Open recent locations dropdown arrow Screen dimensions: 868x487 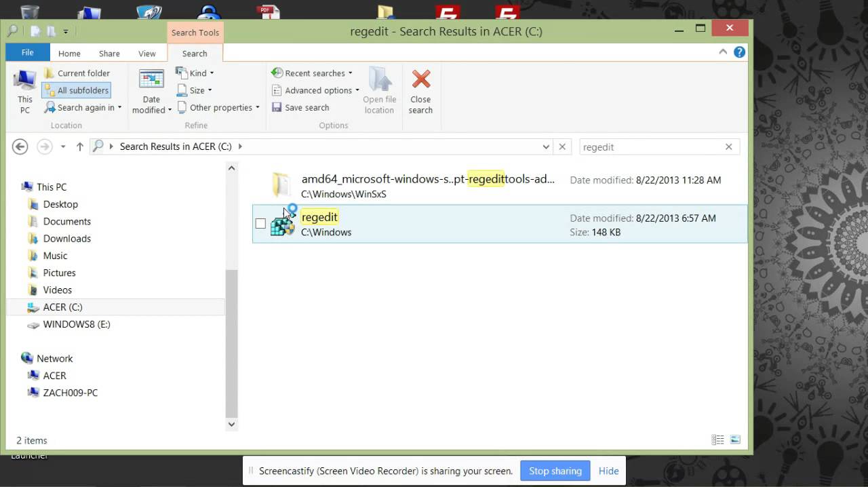tap(63, 147)
